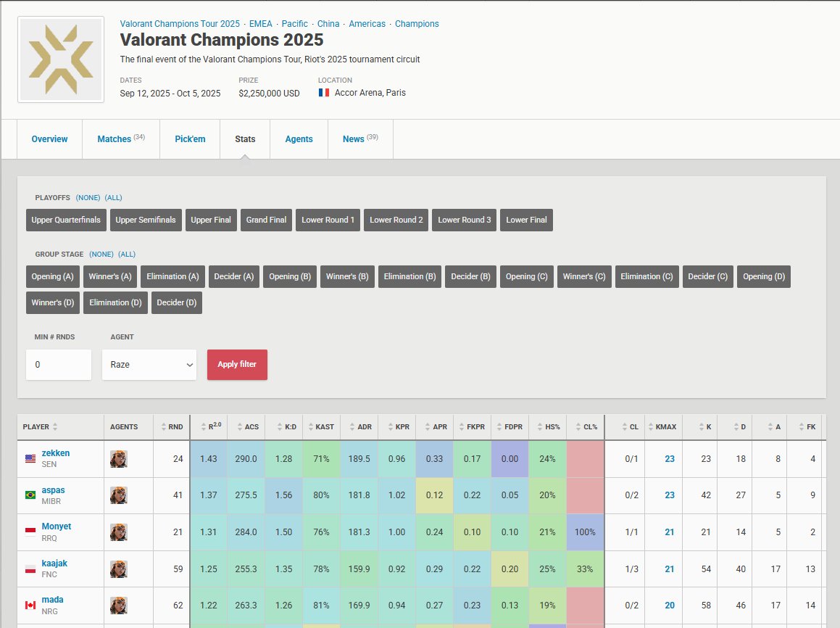Sort table by KMAX column

662,427
